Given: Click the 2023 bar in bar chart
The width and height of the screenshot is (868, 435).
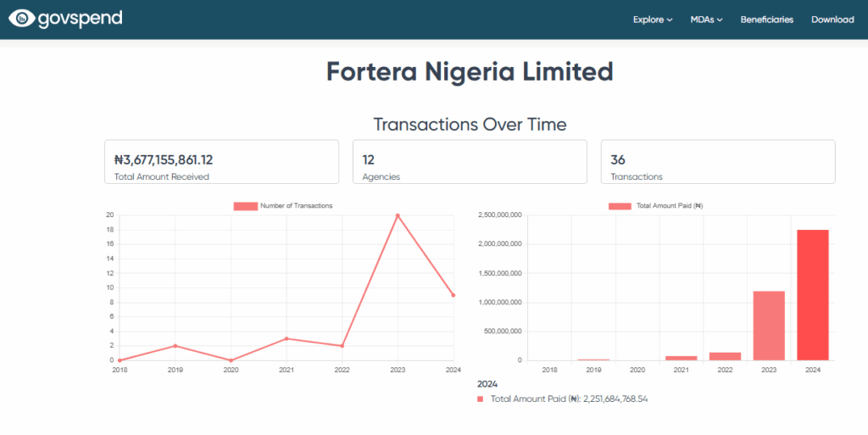Looking at the screenshot, I should coord(769,326).
